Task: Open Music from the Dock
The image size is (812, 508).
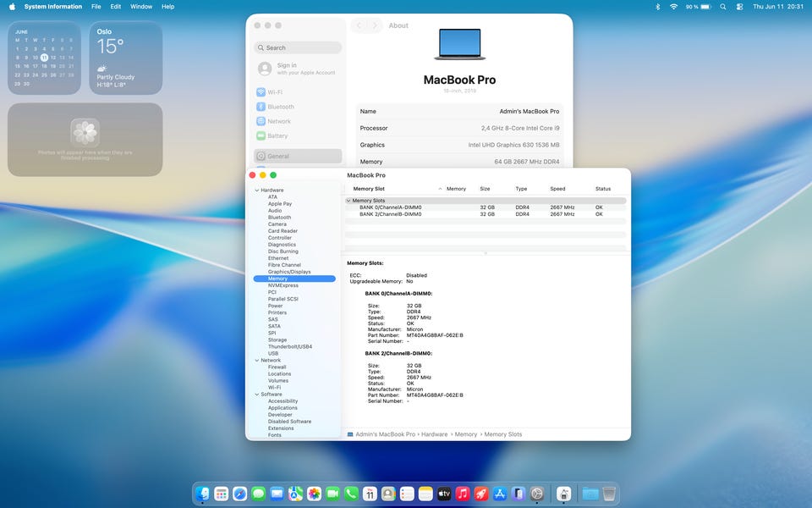Action: tap(463, 494)
